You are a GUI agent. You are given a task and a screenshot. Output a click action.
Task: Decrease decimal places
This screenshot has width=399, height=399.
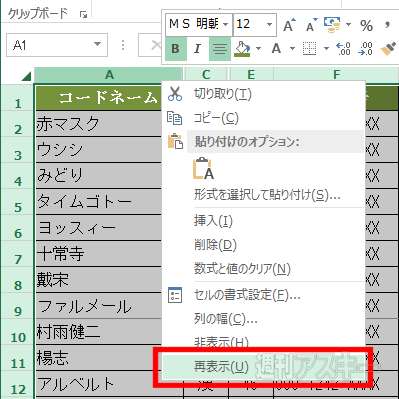365,49
